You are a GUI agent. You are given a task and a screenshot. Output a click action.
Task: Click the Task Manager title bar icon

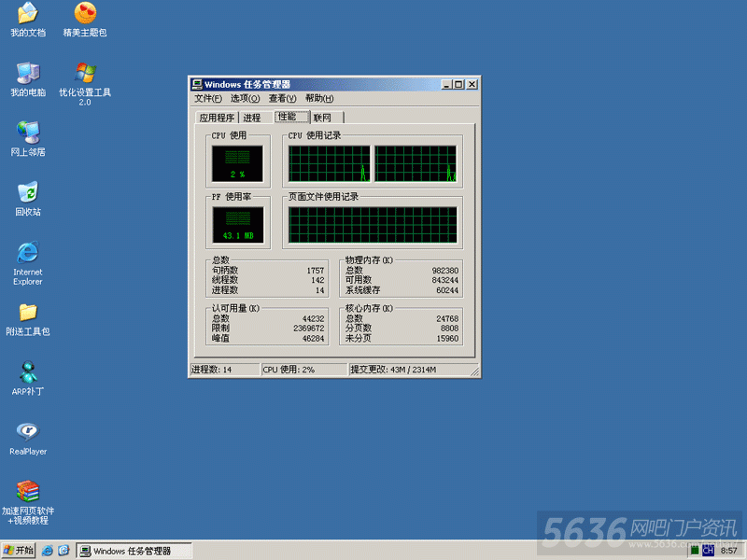[197, 84]
